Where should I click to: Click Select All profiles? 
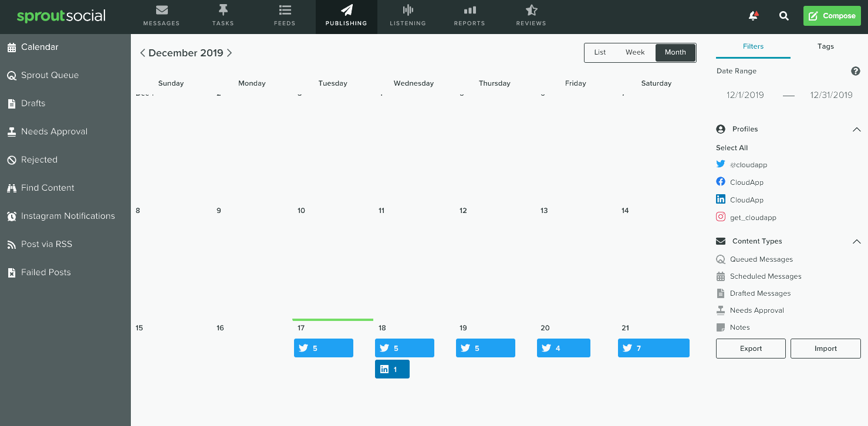732,148
